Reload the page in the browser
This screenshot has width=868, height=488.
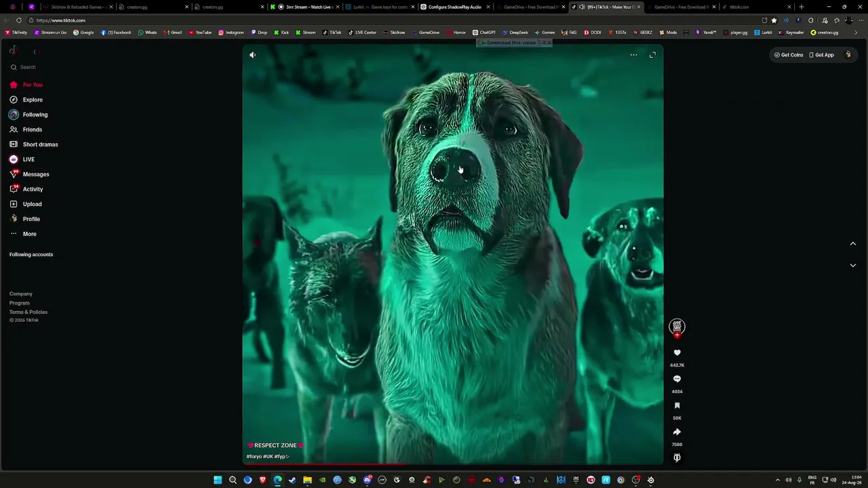[18, 20]
